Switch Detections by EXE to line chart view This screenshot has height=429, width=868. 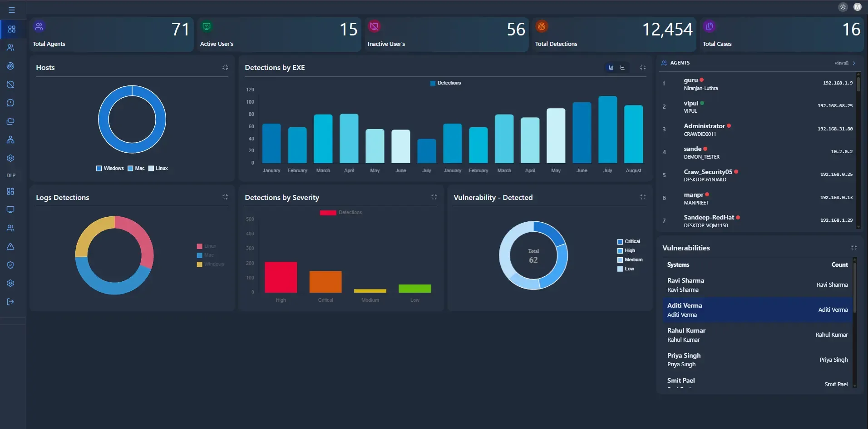pos(622,67)
